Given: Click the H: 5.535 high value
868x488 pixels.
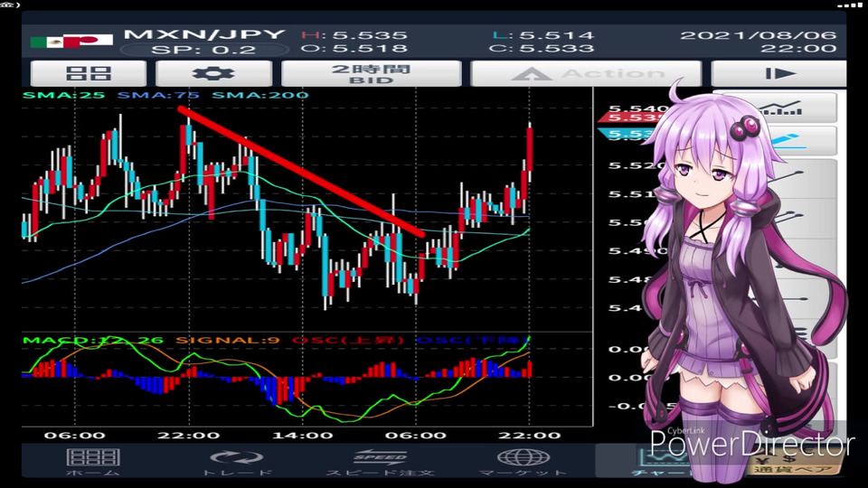Looking at the screenshot, I should (x=354, y=35).
